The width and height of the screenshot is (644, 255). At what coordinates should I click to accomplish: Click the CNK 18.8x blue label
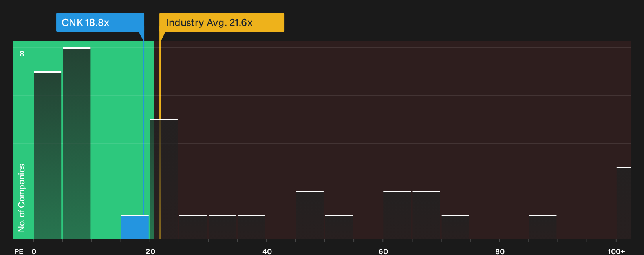[100, 22]
